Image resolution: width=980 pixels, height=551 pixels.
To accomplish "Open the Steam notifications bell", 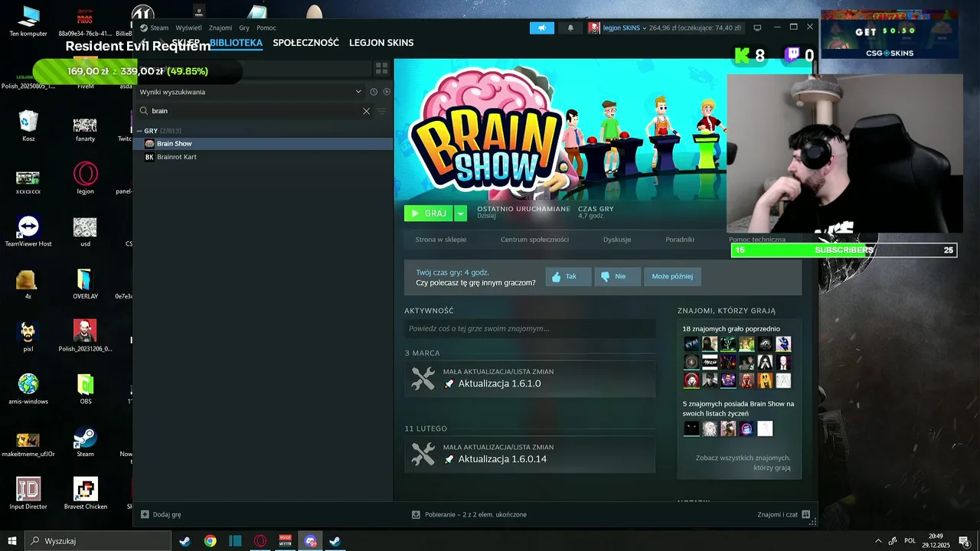I will click(570, 28).
